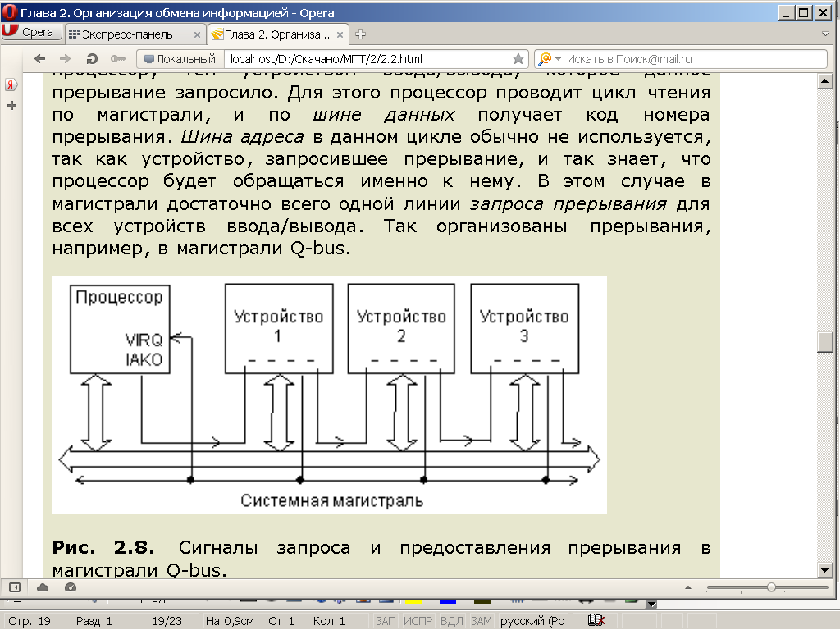The image size is (840, 630).
Task: Close the Экспресс-панель tab
Action: point(197,34)
